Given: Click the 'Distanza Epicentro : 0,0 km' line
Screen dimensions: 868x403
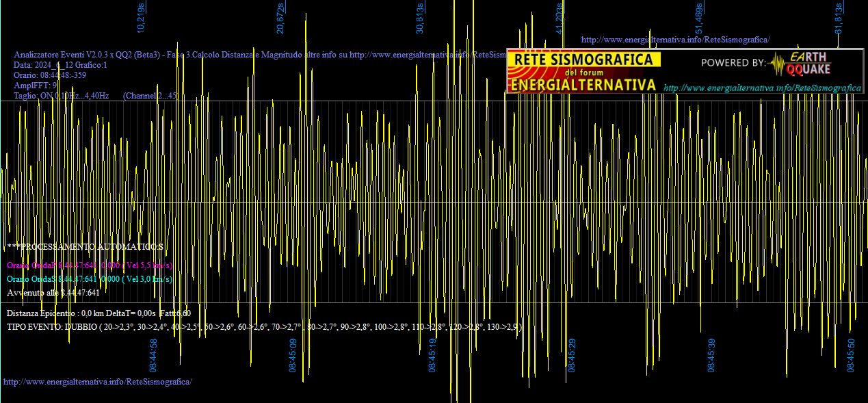Looking at the screenshot, I should tap(98, 313).
